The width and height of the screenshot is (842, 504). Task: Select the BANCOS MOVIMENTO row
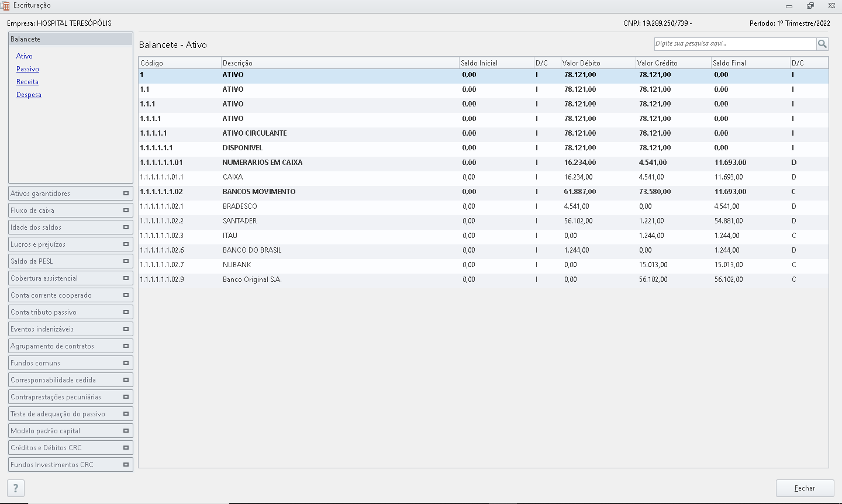click(x=259, y=192)
